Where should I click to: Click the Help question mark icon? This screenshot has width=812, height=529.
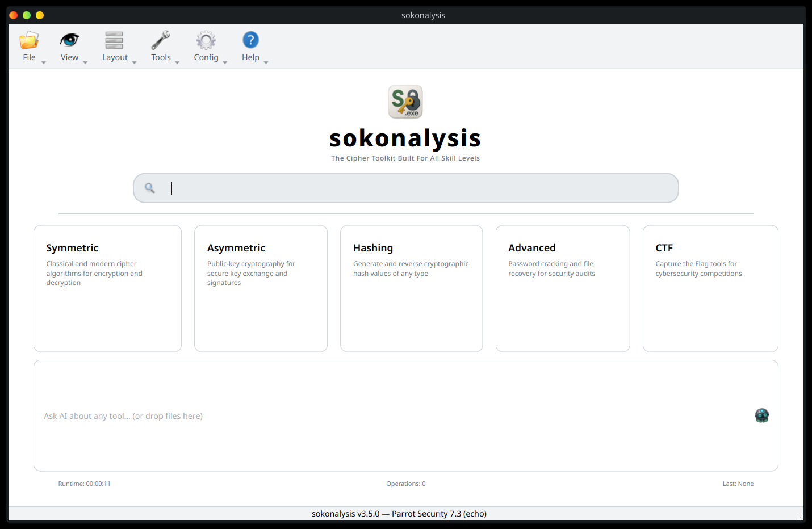click(x=250, y=40)
